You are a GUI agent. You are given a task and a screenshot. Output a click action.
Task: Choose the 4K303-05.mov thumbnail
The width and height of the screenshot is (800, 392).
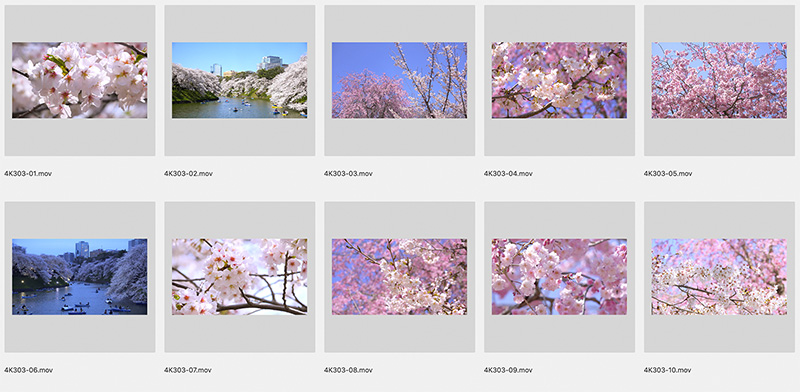[719, 80]
